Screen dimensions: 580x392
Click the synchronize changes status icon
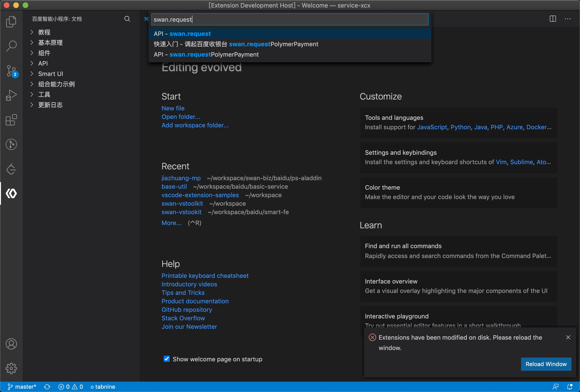pyautogui.click(x=47, y=387)
